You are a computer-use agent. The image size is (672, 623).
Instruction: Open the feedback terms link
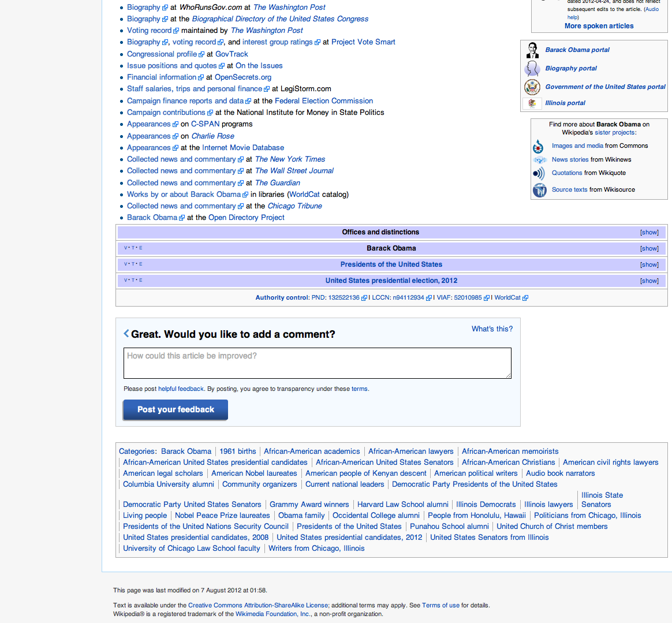(x=360, y=389)
